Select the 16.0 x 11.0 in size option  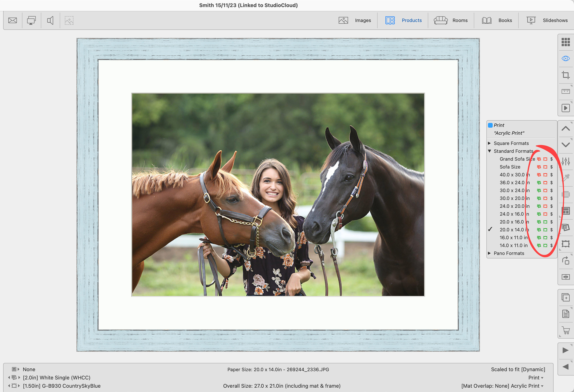(513, 237)
